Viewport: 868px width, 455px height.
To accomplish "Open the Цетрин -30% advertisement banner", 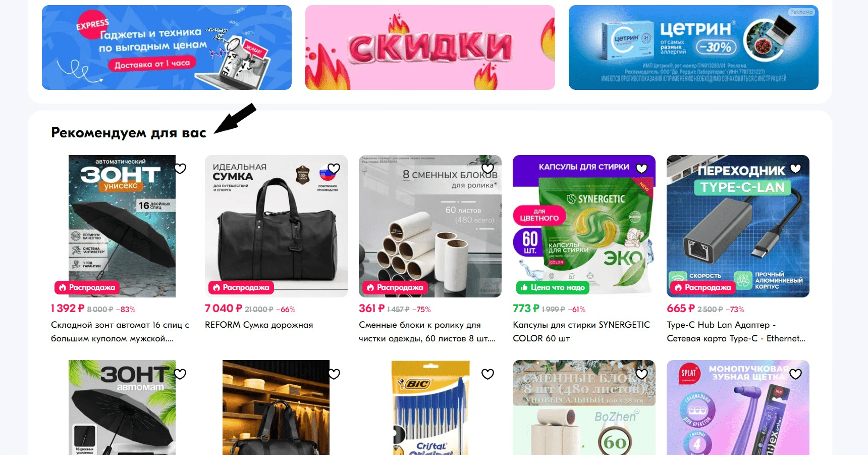I will [x=693, y=47].
